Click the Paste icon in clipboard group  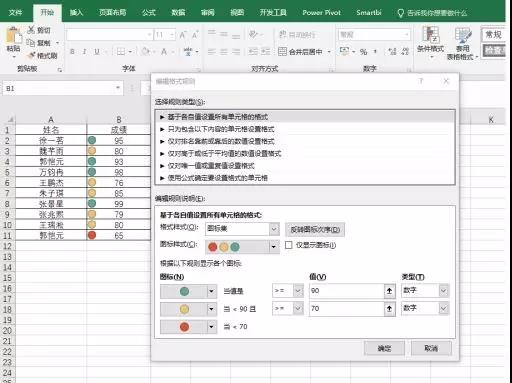point(13,36)
